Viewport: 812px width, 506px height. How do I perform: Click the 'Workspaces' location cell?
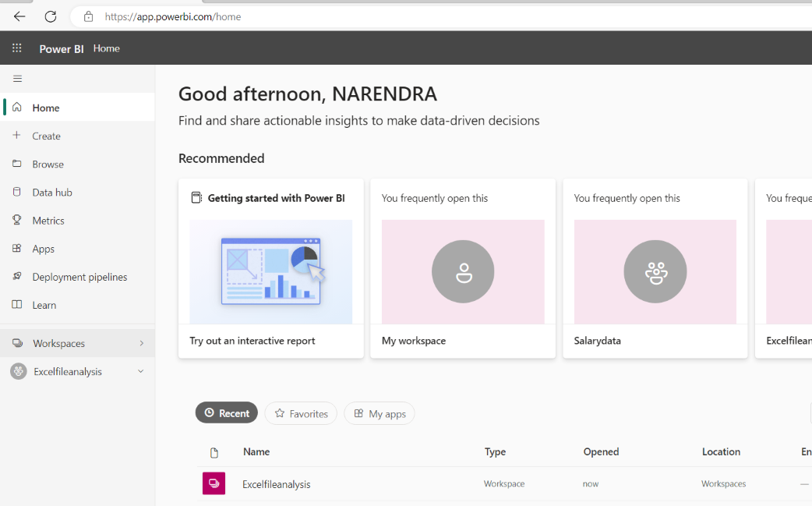(x=723, y=483)
